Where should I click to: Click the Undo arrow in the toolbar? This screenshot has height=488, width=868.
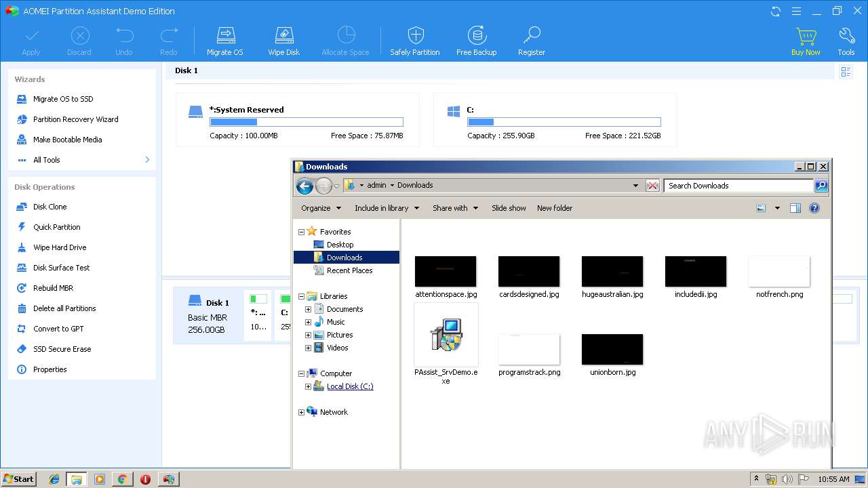(x=124, y=41)
